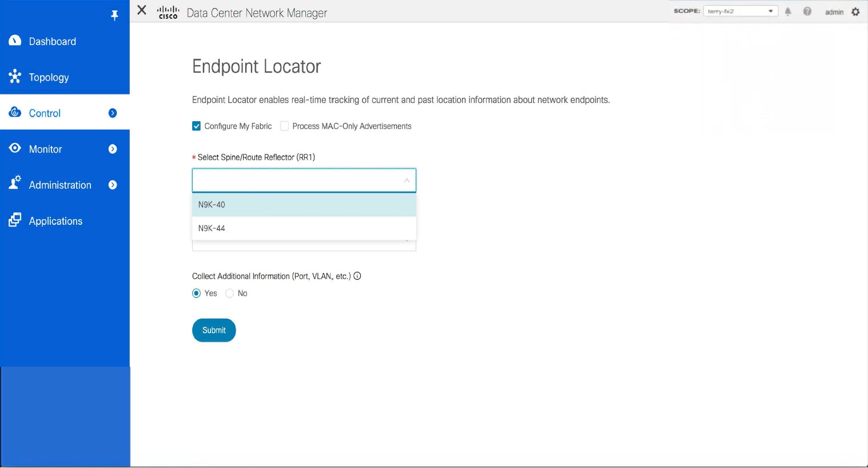The image size is (868, 468).
Task: Enable Process MAC-Only Advertisements checkbox
Action: point(285,126)
